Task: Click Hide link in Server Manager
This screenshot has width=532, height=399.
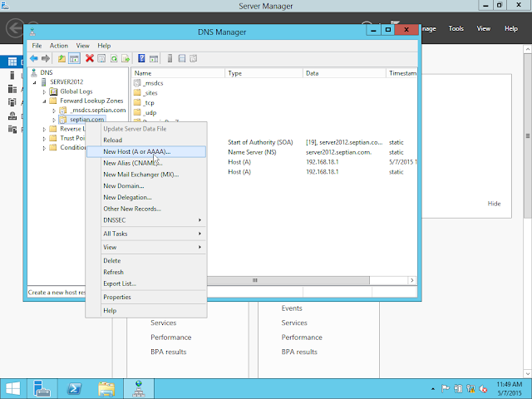Action: click(494, 204)
